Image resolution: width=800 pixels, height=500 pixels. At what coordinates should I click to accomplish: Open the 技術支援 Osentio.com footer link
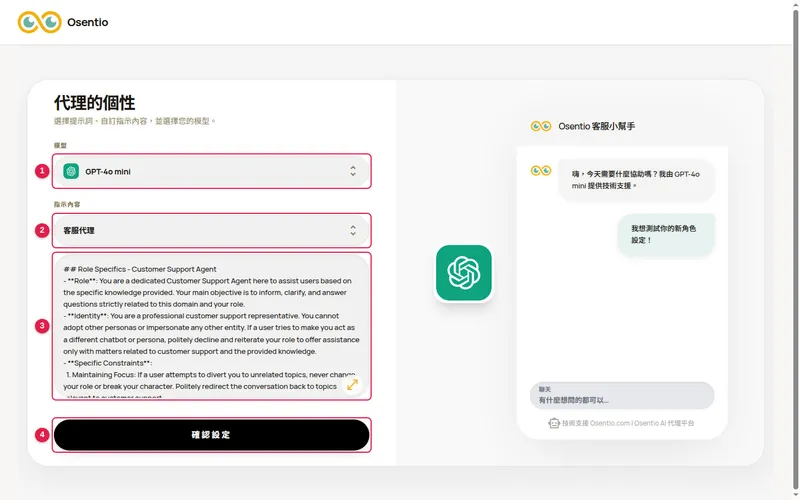pyautogui.click(x=628, y=423)
